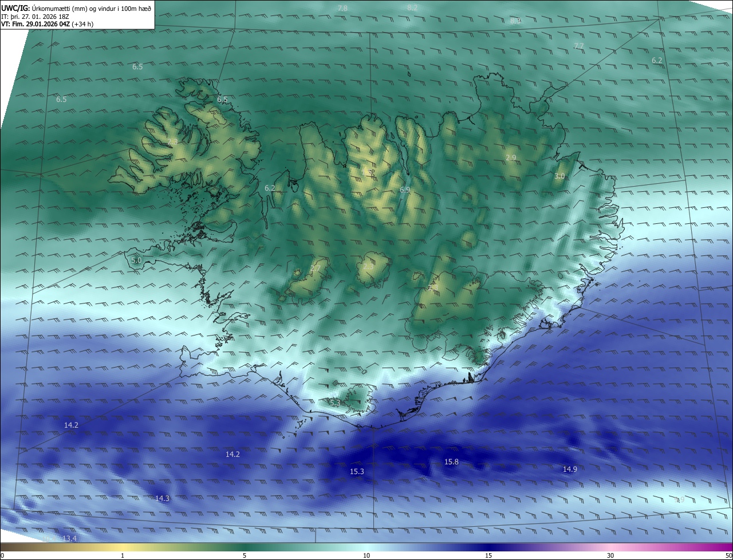Select the 15.8 value south of Iceland
The image size is (733, 560).
coord(451,462)
